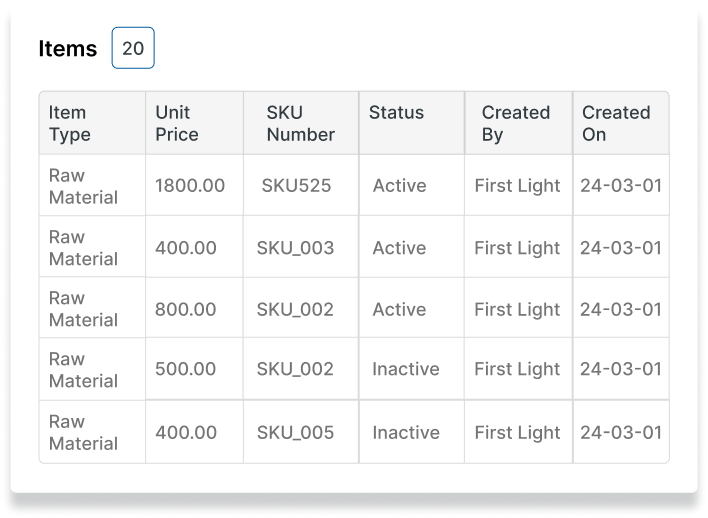Click the 500.00 unit price cell
Image resolution: width=708 pixels, height=518 pixels.
pyautogui.click(x=186, y=369)
